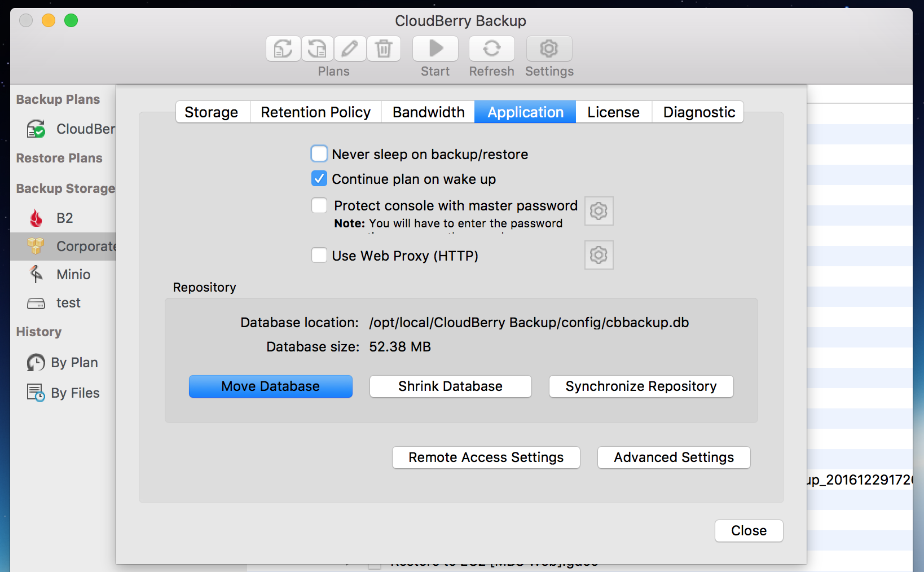
Task: Switch to the Storage tab
Action: click(x=213, y=112)
